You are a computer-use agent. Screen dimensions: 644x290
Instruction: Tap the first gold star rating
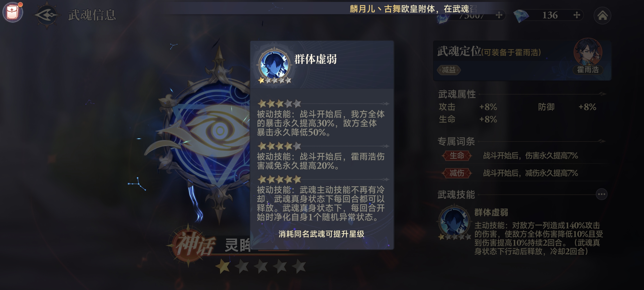[x=223, y=266]
